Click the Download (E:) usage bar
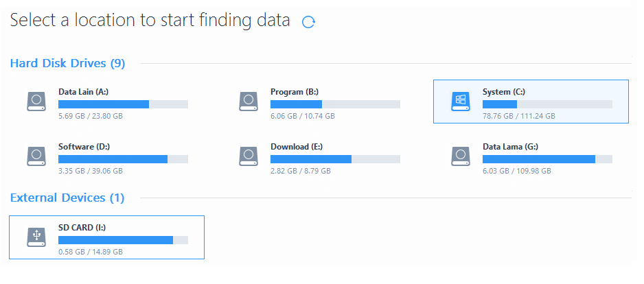Image resolution: width=644 pixels, height=284 pixels. pyautogui.click(x=335, y=159)
